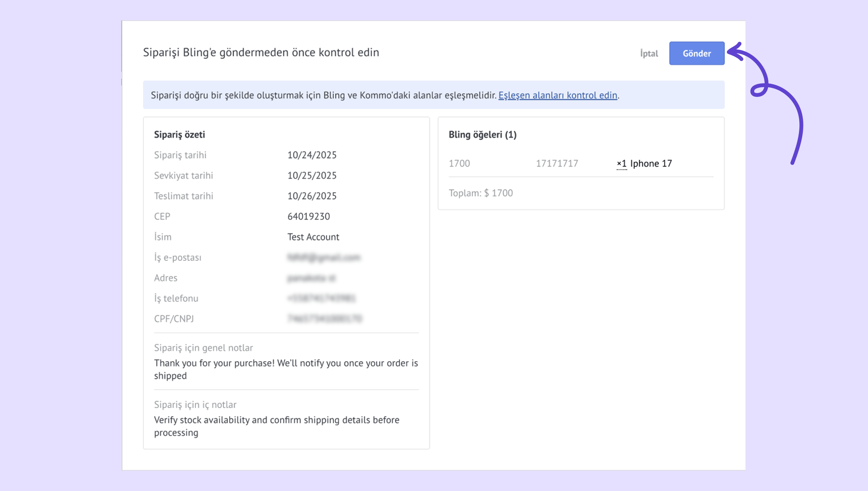Viewport: 868px width, 491px height.
Task: Click the blurred CPF/CNPJ value
Action: pos(324,319)
